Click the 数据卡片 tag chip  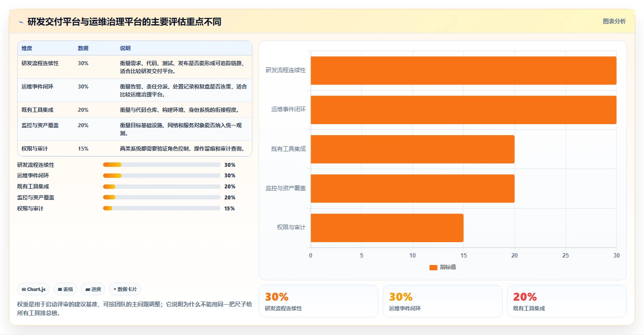tap(125, 289)
